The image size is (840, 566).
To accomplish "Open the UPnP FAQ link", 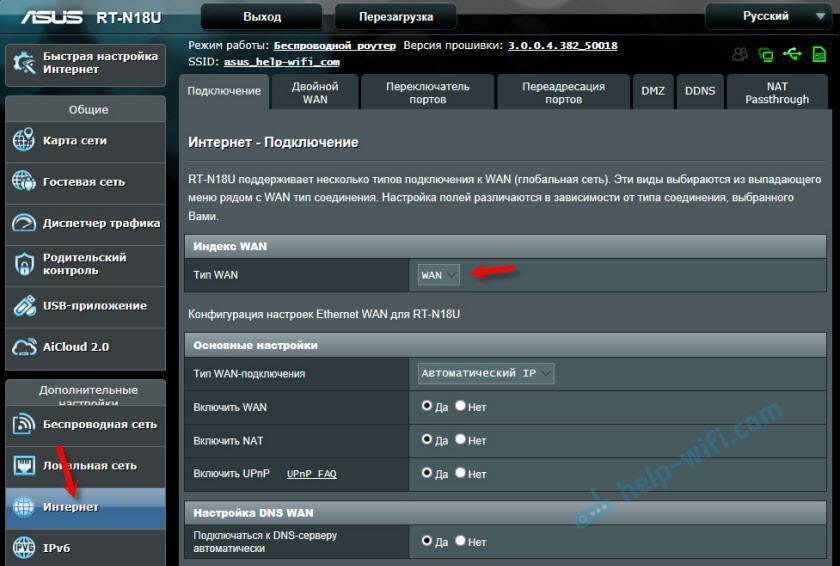I will click(x=311, y=474).
